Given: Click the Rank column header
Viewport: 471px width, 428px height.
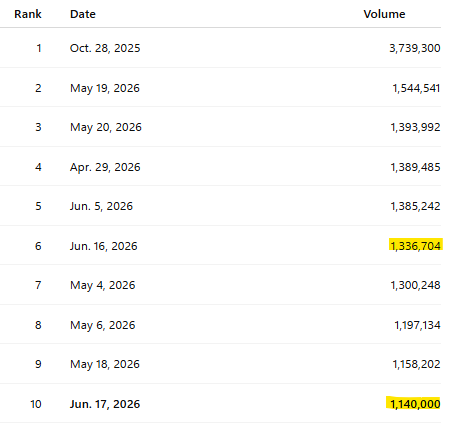Looking at the screenshot, I should coord(28,14).
